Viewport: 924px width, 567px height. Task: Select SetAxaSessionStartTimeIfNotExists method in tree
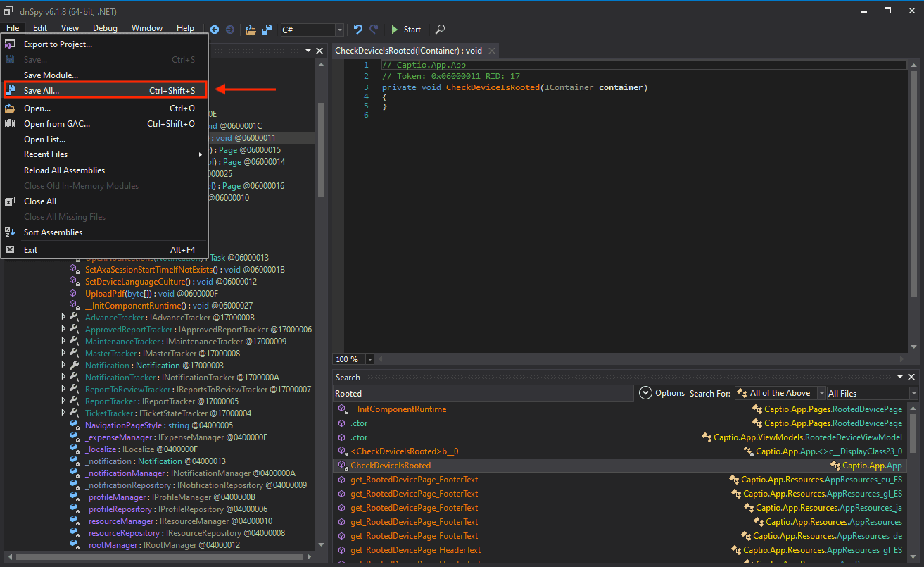(x=184, y=270)
